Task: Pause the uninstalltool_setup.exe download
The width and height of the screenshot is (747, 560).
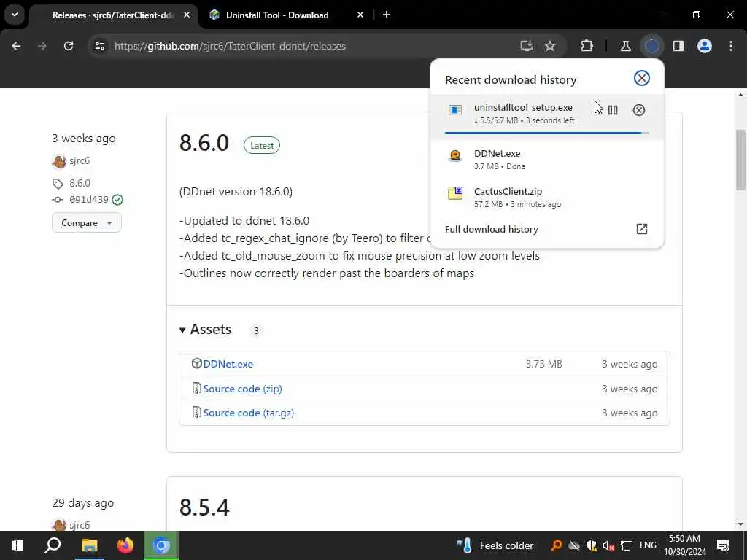Action: [x=613, y=110]
